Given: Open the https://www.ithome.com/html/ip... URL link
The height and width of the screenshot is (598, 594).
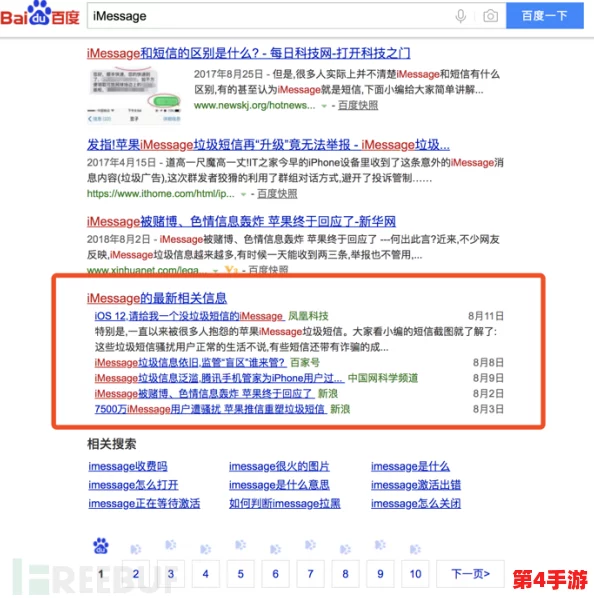Looking at the screenshot, I should pyautogui.click(x=161, y=194).
